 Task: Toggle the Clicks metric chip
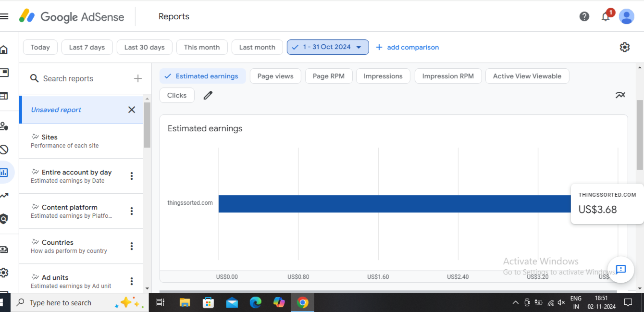[177, 95]
